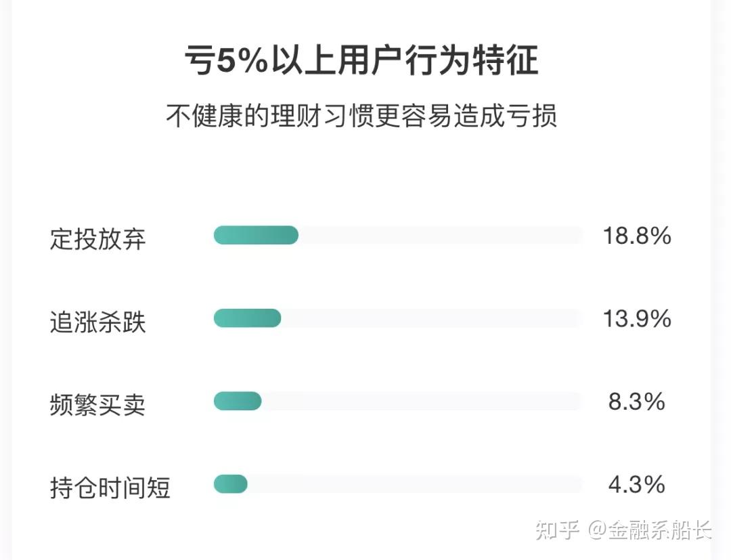Click the 13.9% value
731x560 pixels.
click(x=637, y=319)
